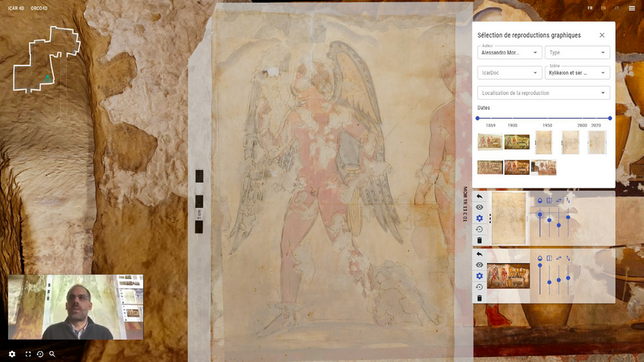Click the horizontal swap icon on sketch layer

click(558, 201)
